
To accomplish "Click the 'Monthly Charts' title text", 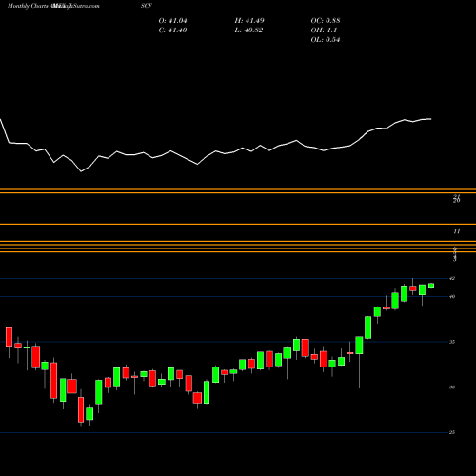I will [x=28, y=6].
